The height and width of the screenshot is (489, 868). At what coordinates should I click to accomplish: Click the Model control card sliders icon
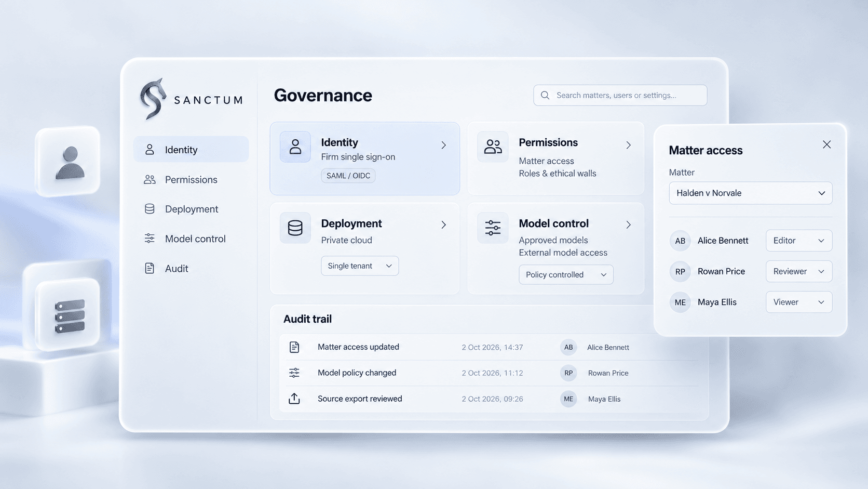[493, 228]
